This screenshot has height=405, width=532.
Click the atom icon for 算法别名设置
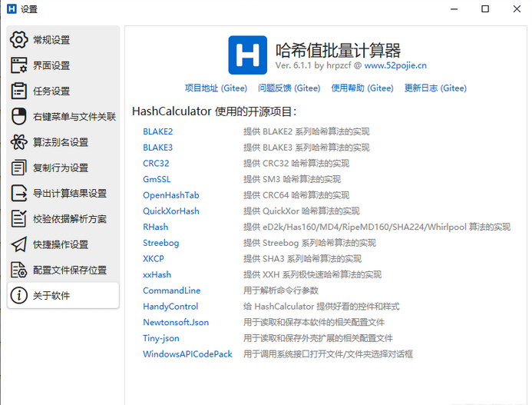point(18,142)
